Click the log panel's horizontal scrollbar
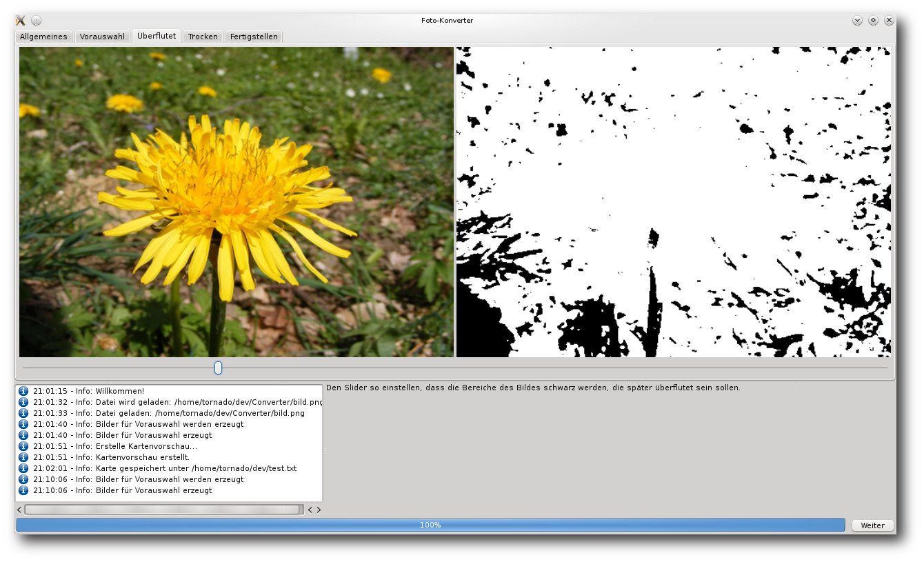This screenshot has height=562, width=924. coord(163,510)
